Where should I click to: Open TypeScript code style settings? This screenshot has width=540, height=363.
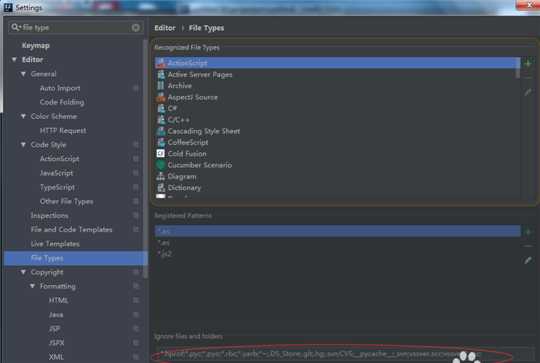pyautogui.click(x=57, y=187)
